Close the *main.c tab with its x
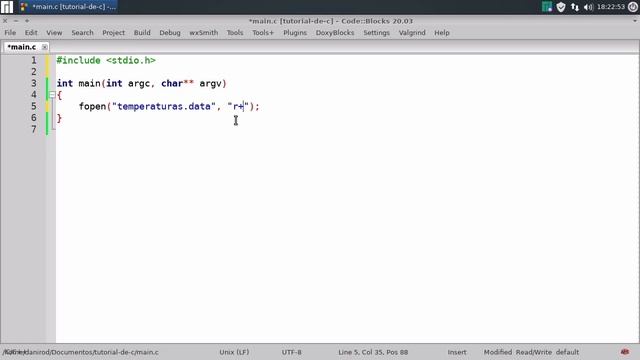This screenshot has height=360, width=640. click(44, 47)
